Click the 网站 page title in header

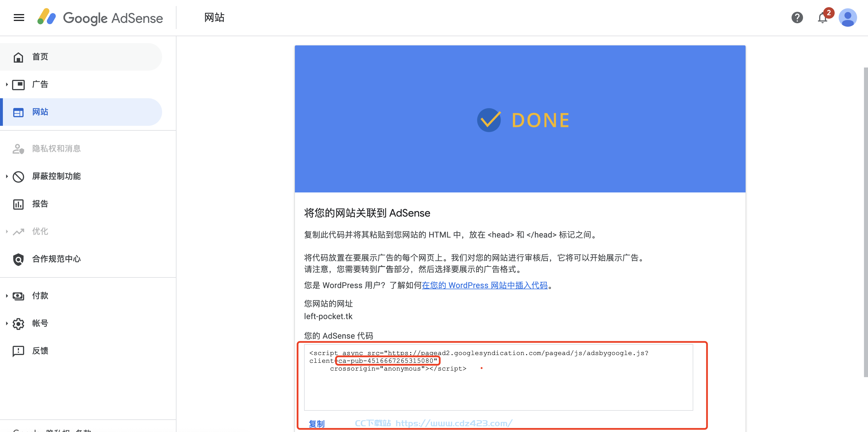214,18
